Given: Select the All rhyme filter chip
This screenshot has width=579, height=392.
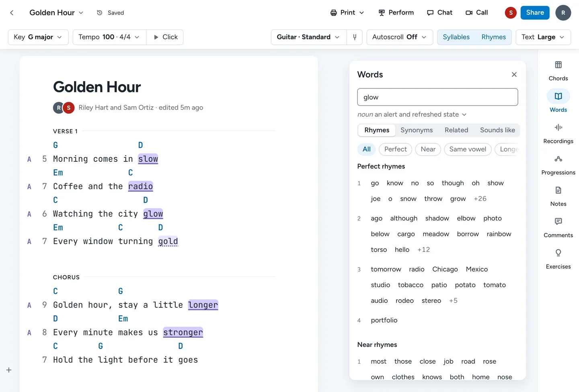Looking at the screenshot, I should [x=366, y=149].
